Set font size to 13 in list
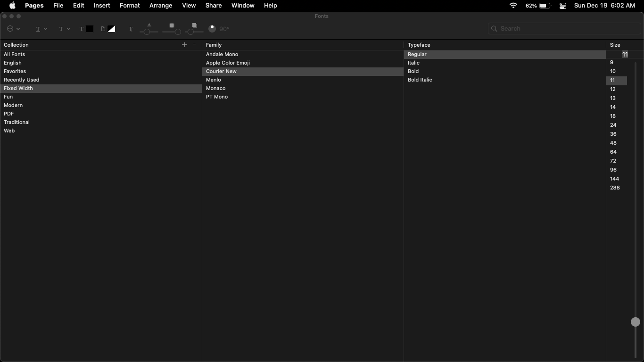The width and height of the screenshot is (644, 362). [617, 99]
